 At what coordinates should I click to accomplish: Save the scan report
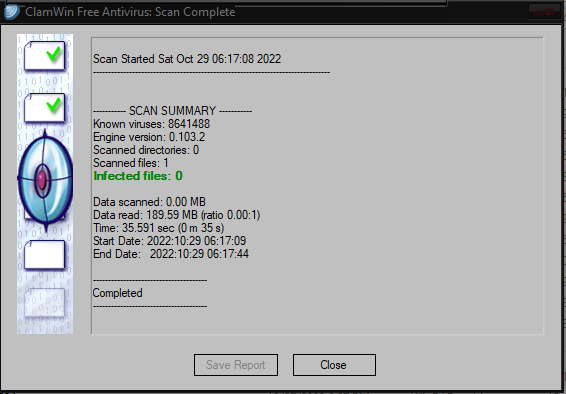(x=236, y=365)
